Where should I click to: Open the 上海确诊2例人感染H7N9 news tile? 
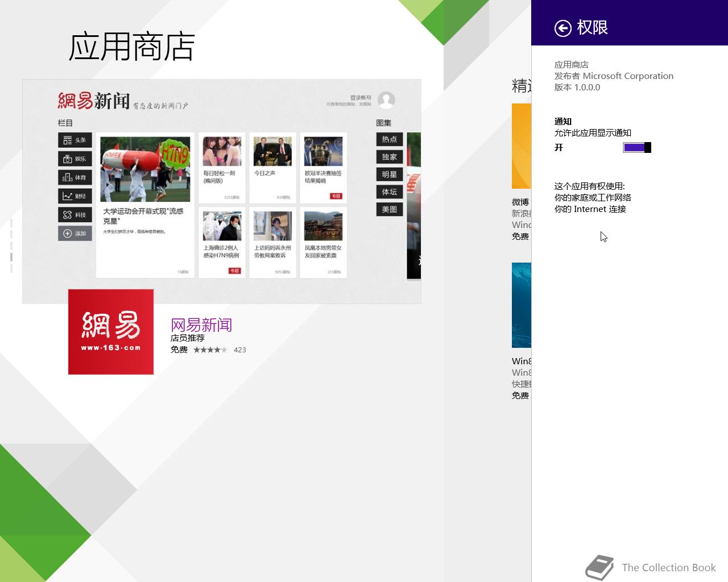[x=222, y=243]
